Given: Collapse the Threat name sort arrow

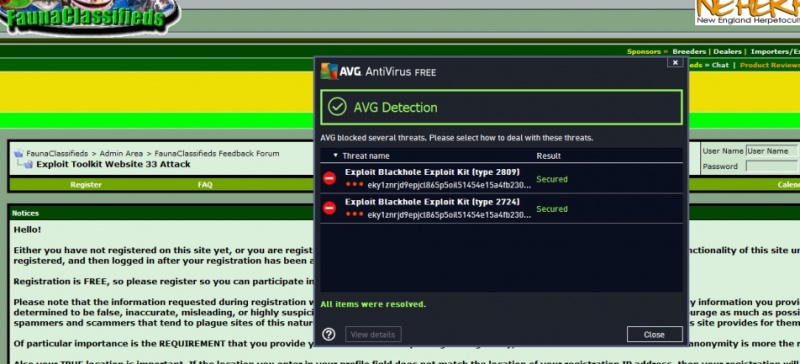Looking at the screenshot, I should coord(335,155).
